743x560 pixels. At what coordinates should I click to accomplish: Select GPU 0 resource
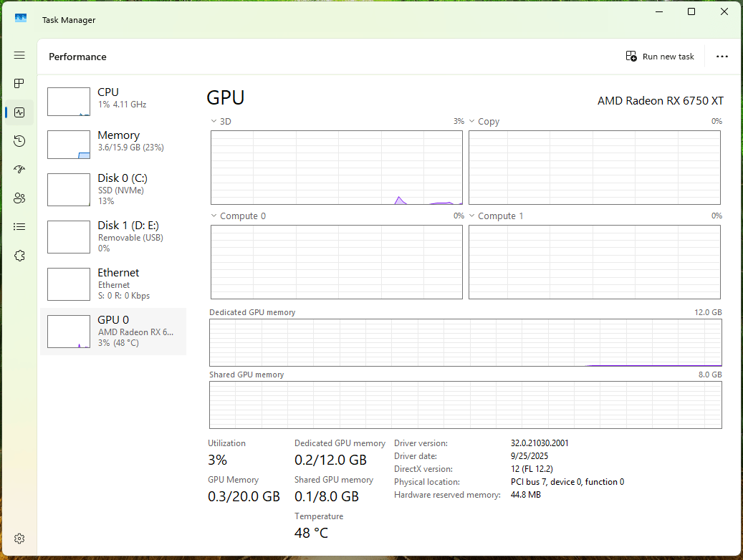113,332
